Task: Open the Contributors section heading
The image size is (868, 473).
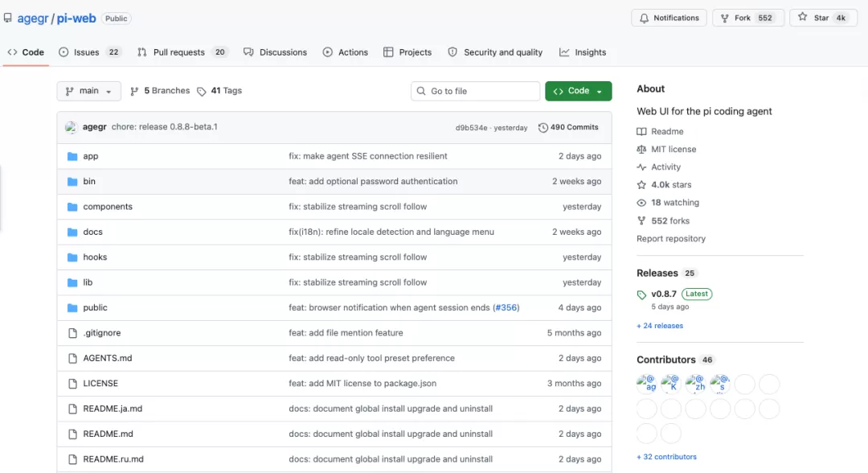Action: [x=666, y=360]
